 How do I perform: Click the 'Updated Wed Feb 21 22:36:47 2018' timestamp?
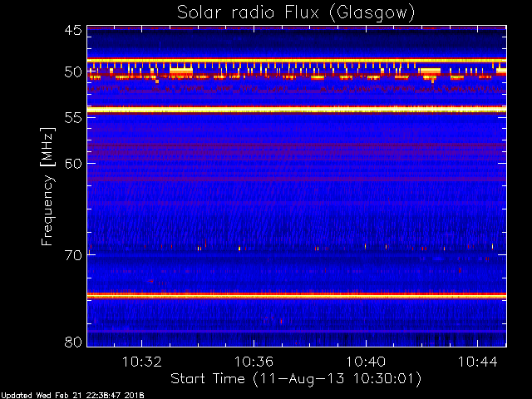(x=72, y=396)
